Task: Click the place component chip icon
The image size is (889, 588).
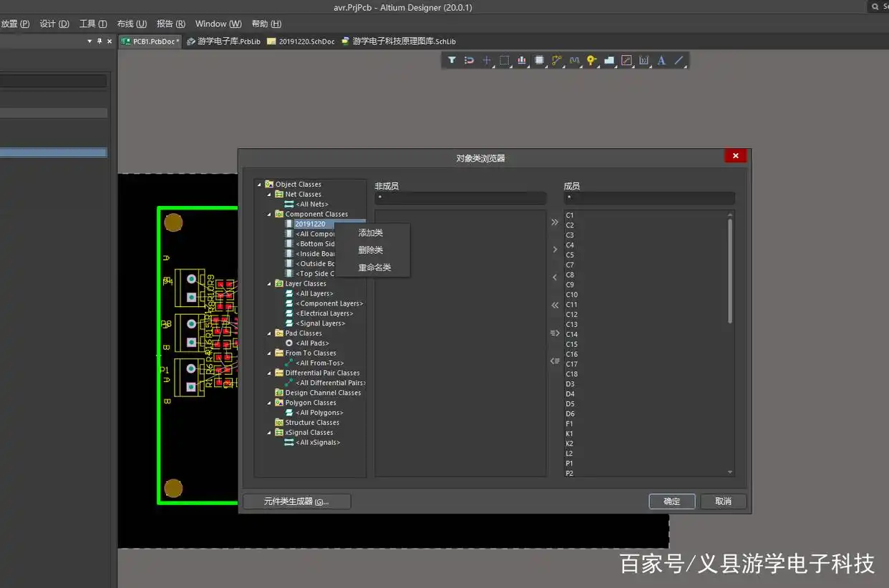Action: coord(539,61)
